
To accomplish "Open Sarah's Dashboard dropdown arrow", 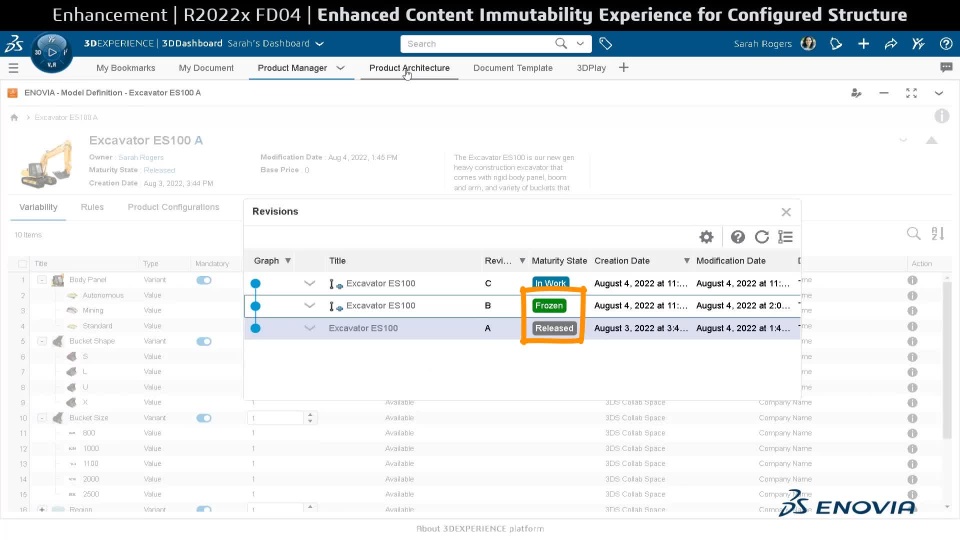I will 320,44.
